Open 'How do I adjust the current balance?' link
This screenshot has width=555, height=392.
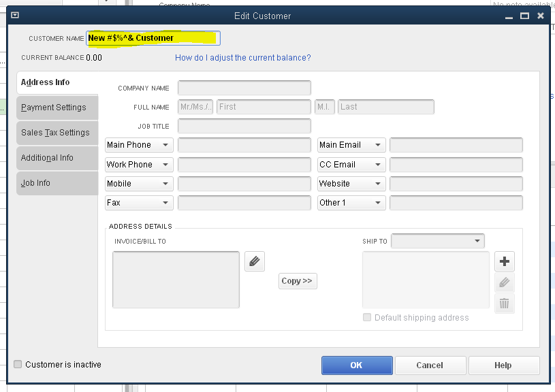(242, 58)
